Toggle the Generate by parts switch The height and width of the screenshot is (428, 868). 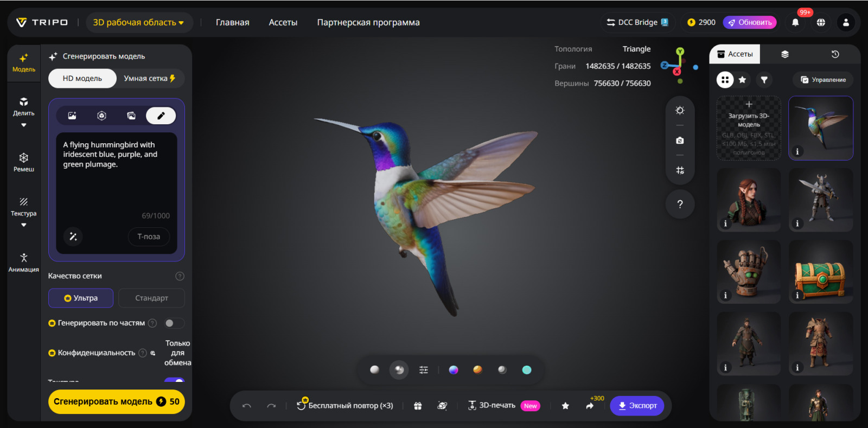(174, 323)
